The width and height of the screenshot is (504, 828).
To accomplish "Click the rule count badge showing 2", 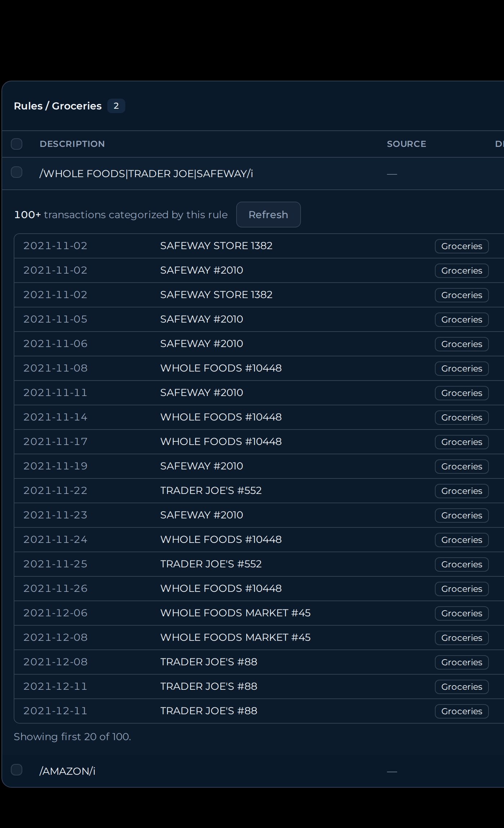I will 116,106.
